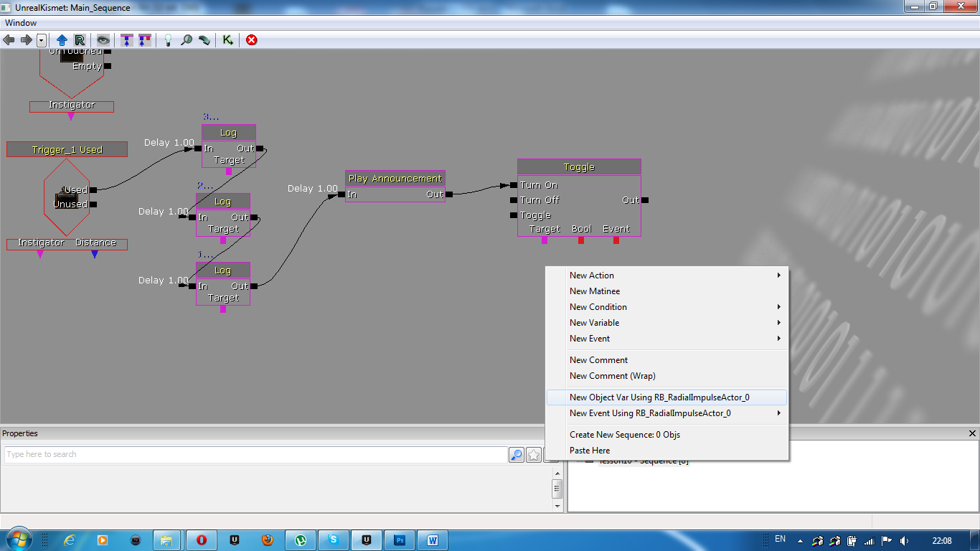Open Internet Explorer from taskbar
The image size is (980, 551).
pos(70,540)
